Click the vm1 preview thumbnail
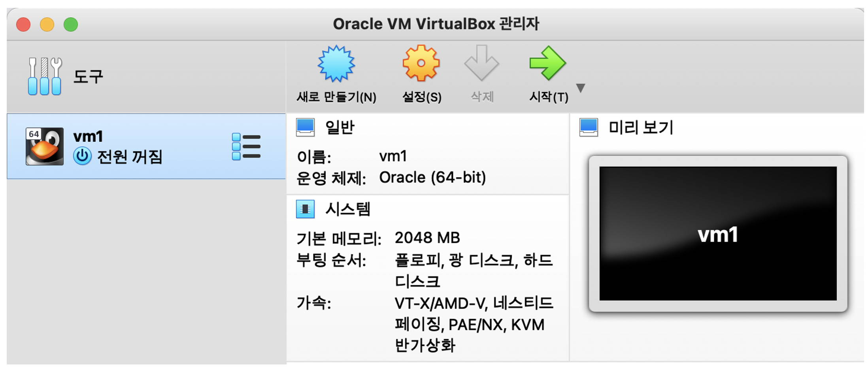This screenshot has width=868, height=368. pos(718,233)
